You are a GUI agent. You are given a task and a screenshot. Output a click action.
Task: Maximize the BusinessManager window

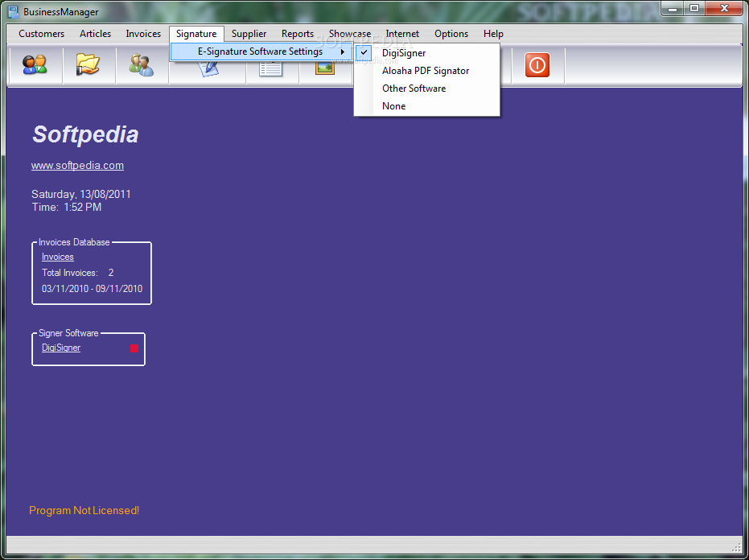(694, 8)
